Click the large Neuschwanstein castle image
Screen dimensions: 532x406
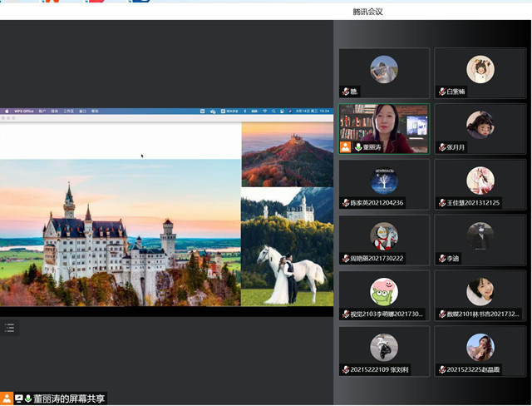tap(120, 232)
